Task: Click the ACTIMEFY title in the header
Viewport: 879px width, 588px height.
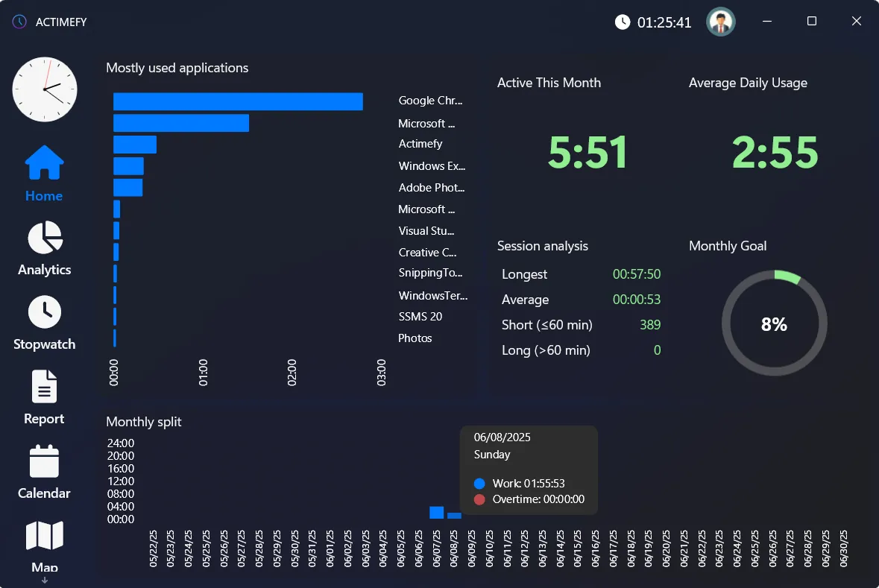Action: [62, 22]
